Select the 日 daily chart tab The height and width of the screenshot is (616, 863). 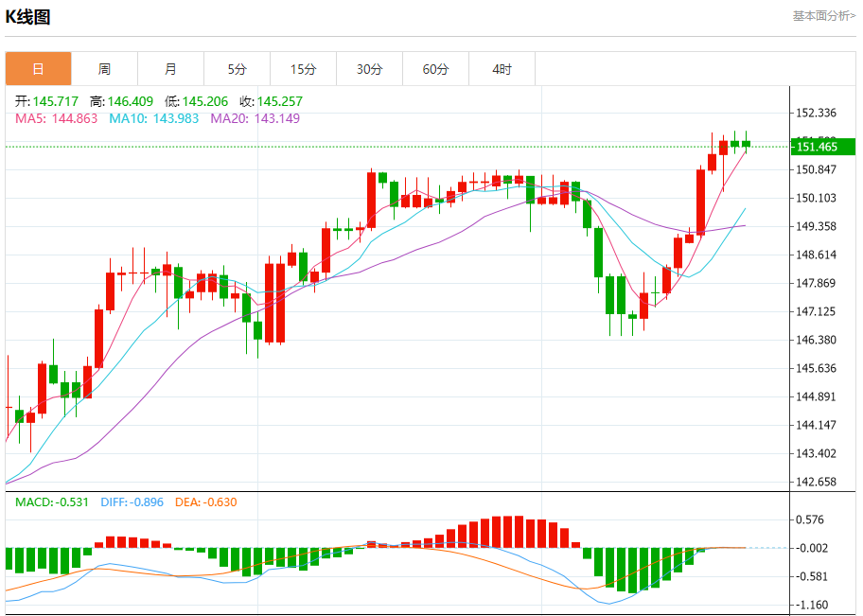tap(39, 69)
